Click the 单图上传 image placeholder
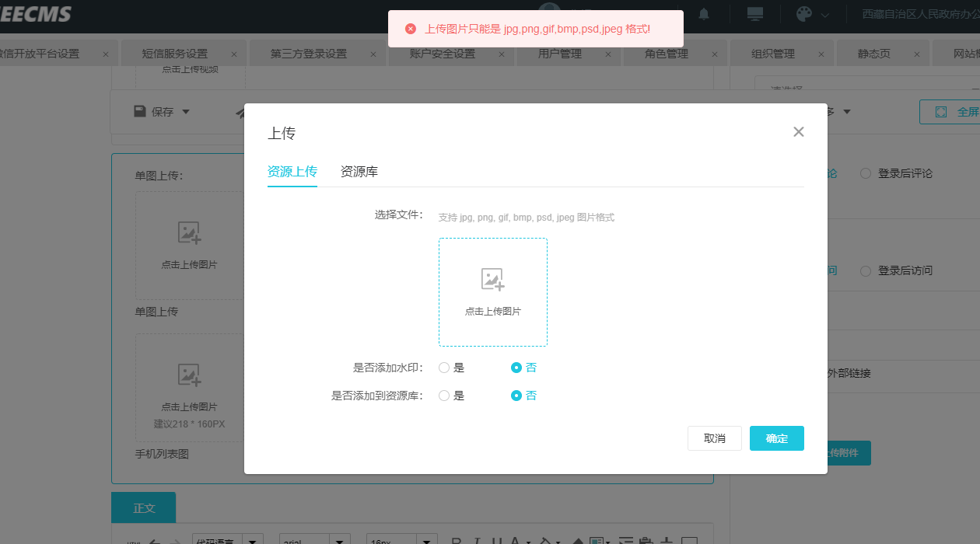 pos(189,246)
